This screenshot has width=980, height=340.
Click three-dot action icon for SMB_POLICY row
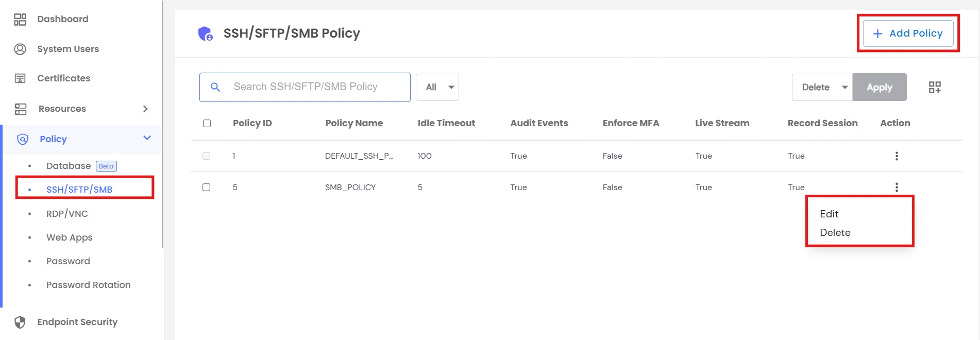(897, 188)
